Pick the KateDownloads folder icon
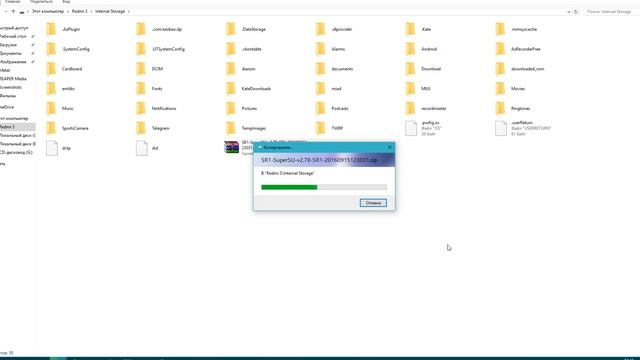The height and width of the screenshot is (360, 640). point(231,89)
